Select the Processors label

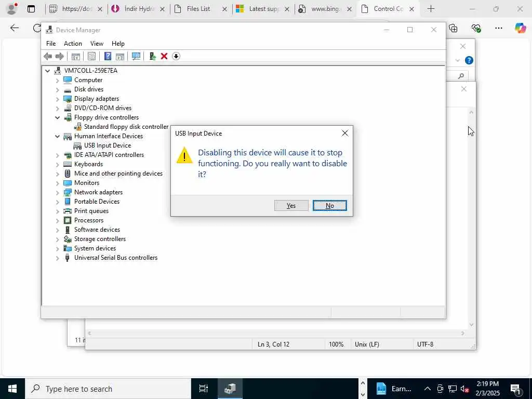coord(88,220)
